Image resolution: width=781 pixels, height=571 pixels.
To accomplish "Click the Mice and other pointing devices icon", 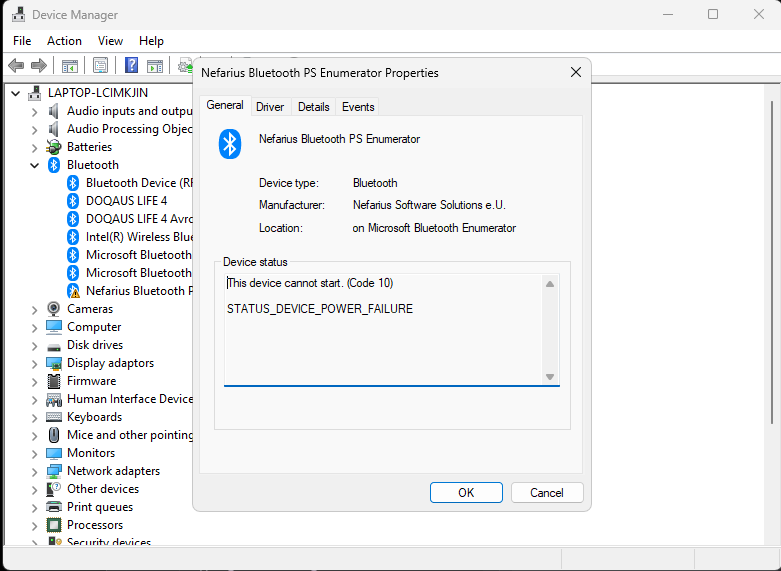I will click(54, 435).
